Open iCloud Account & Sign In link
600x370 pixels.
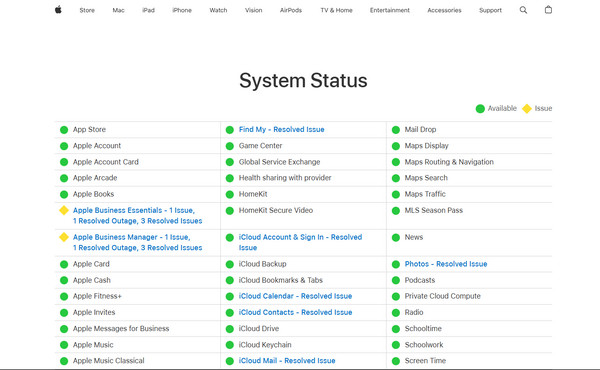[x=300, y=243]
